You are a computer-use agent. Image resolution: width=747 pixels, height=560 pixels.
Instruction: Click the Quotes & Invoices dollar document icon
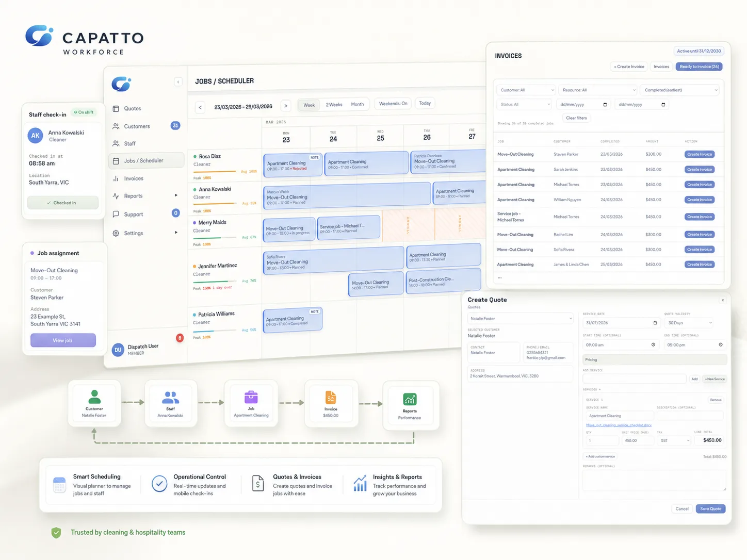[x=258, y=484]
